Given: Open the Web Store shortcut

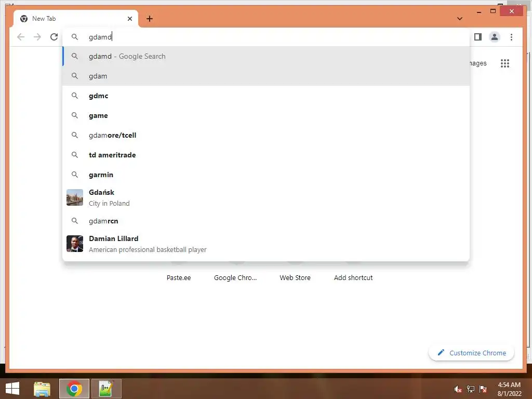Looking at the screenshot, I should (295, 277).
